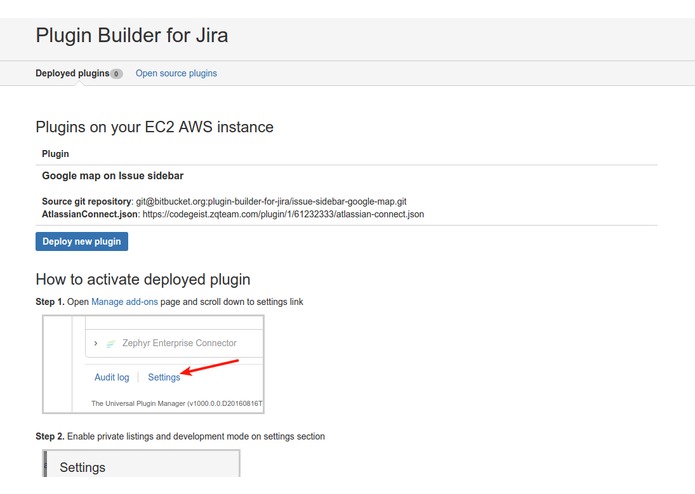Switch to Open source plugins tab
The height and width of the screenshot is (494, 695).
(x=176, y=73)
